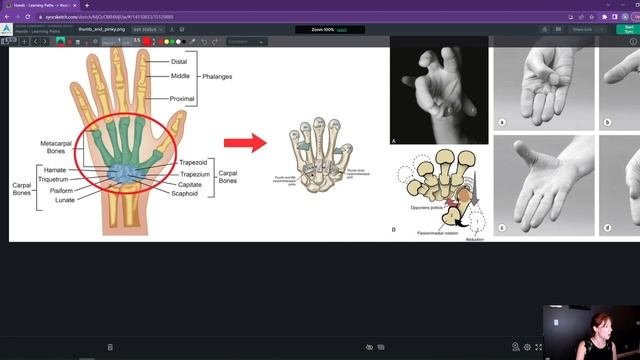
Task: Redo the last sketch stroke
Action: coord(215,42)
